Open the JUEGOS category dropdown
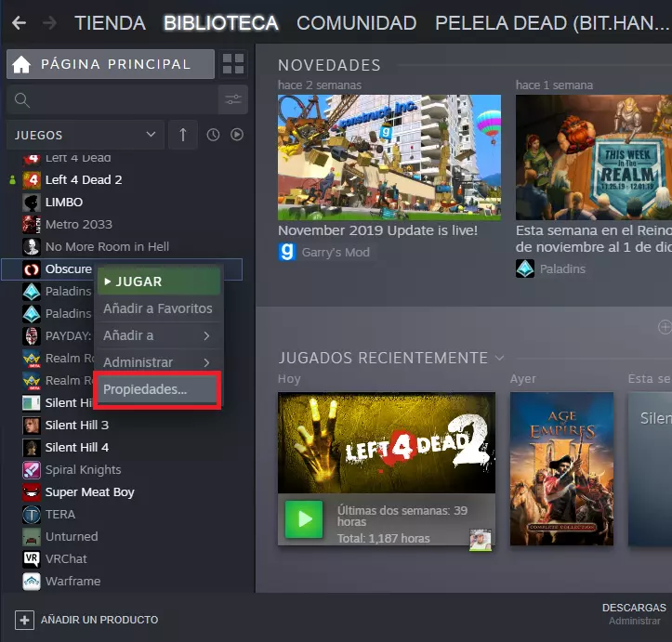The width and height of the screenshot is (672, 642). pyautogui.click(x=86, y=135)
